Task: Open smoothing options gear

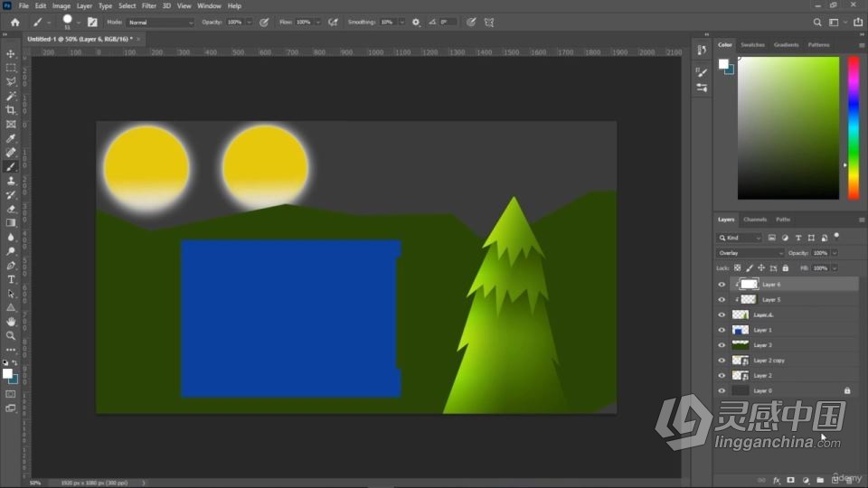Action: point(416,22)
